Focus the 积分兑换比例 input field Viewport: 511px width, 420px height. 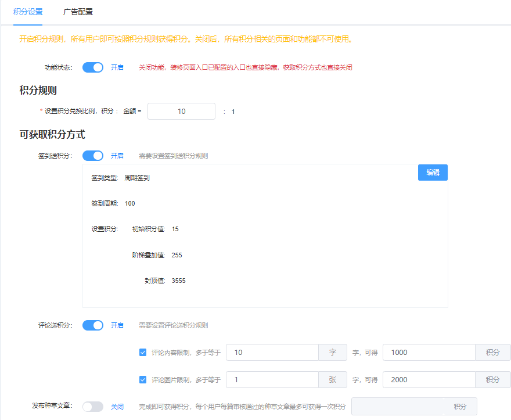point(181,112)
